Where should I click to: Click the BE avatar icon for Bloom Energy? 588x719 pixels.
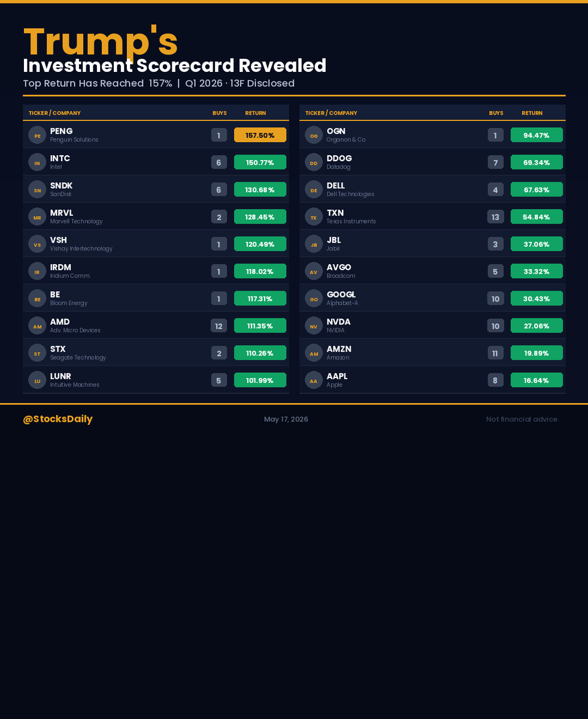click(x=37, y=298)
